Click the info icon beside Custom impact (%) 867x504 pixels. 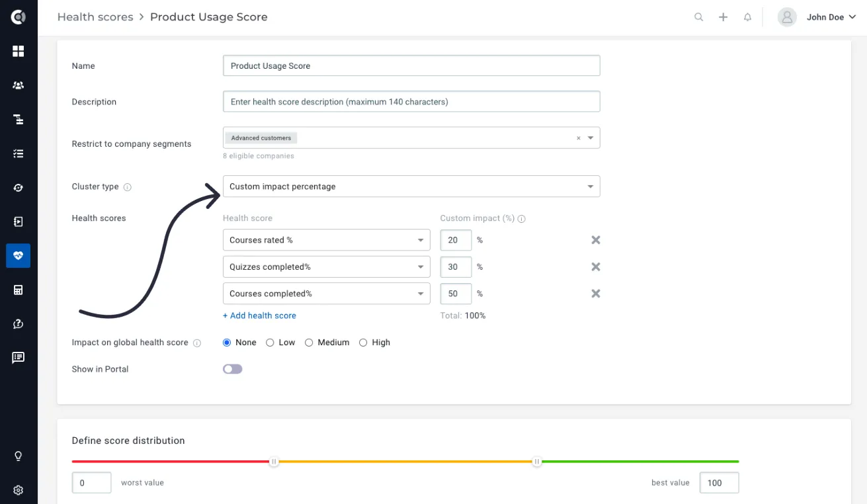(x=522, y=219)
